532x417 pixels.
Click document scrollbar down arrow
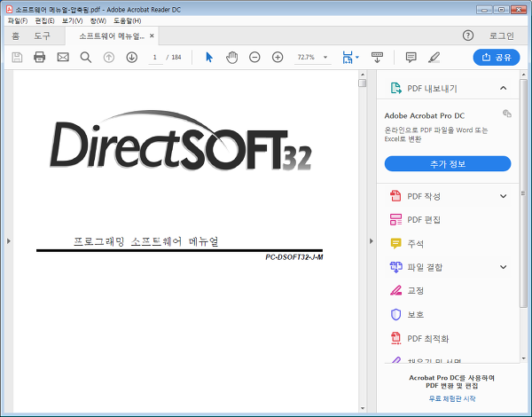363,408
